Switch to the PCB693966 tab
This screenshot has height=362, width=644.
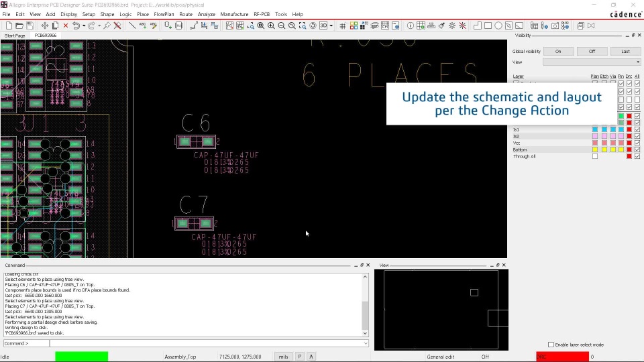point(45,36)
